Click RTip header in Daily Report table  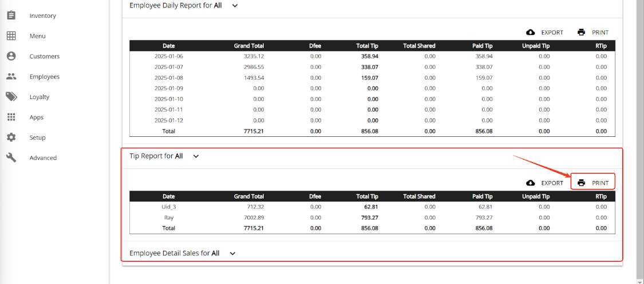point(601,46)
